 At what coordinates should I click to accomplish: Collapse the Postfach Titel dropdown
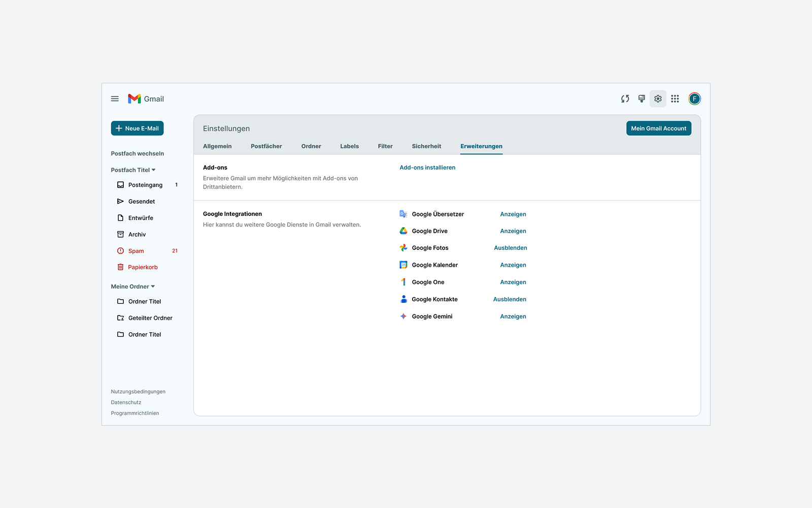pyautogui.click(x=133, y=170)
